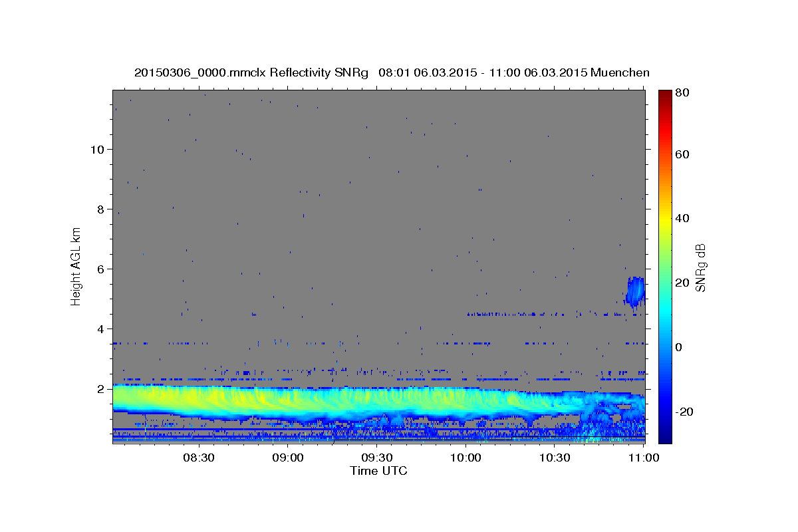Click the 'Height AGL km' axis label
Screen dimensions: 798x532
(76, 266)
